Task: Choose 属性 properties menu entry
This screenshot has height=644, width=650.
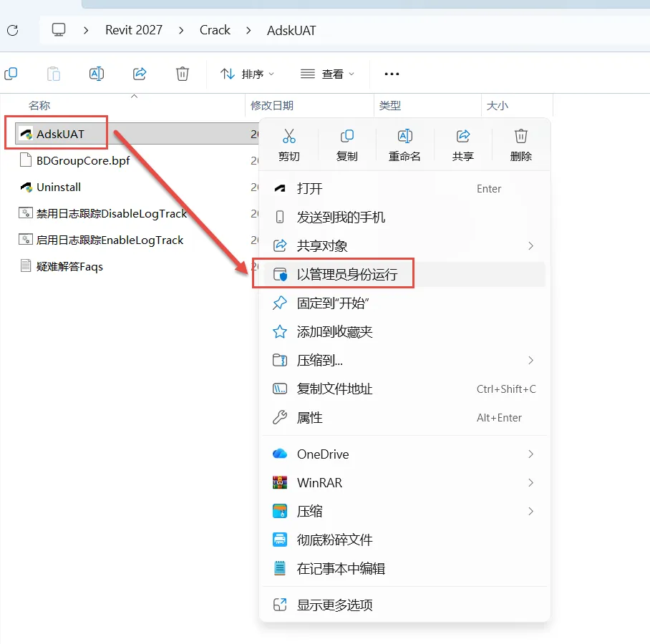Action: click(404, 417)
